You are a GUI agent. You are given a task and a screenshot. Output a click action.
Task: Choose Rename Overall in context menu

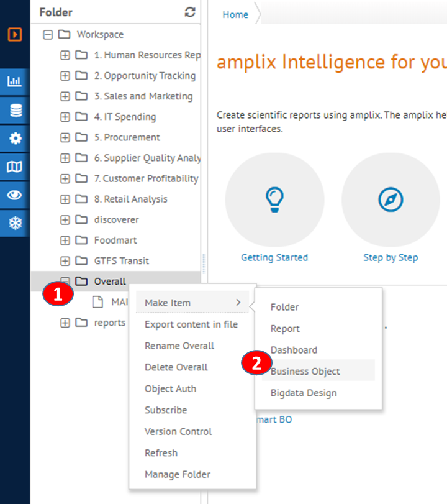click(x=179, y=346)
